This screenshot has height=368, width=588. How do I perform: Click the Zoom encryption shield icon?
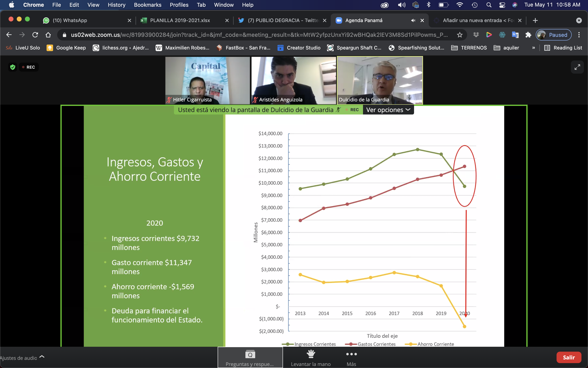pyautogui.click(x=13, y=67)
